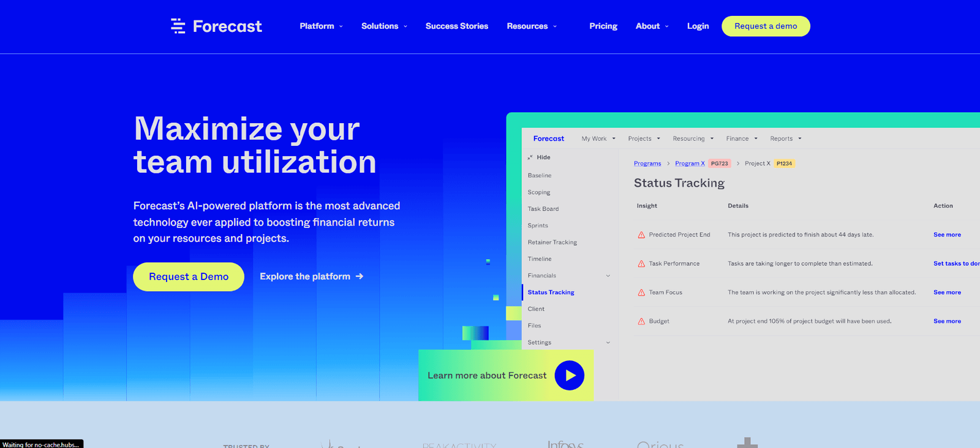
Task: Select Timeline in the sidebar
Action: pos(540,259)
